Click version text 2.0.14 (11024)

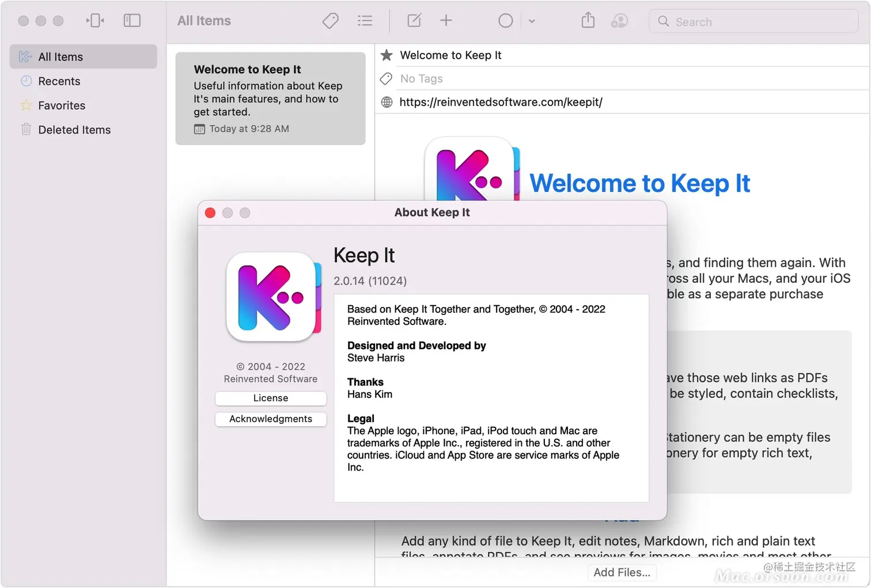(370, 281)
